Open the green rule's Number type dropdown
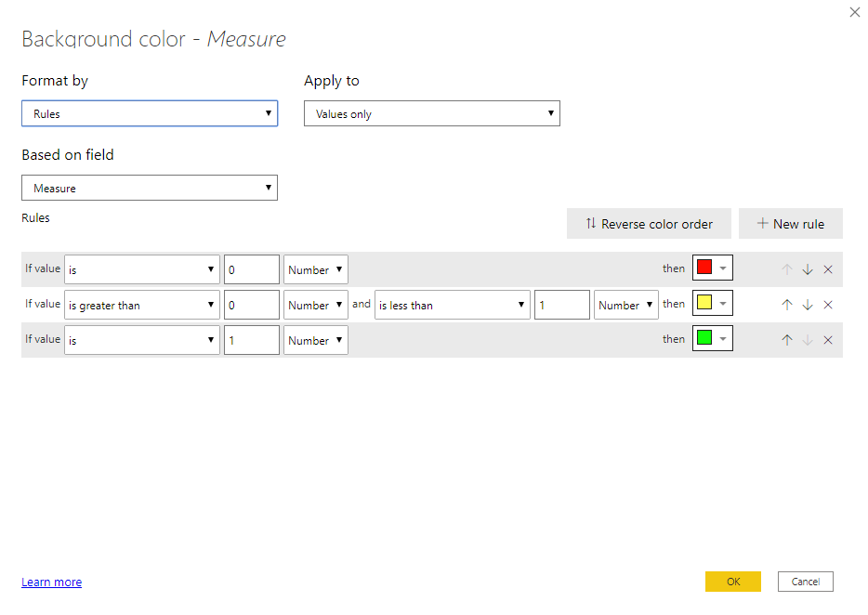This screenshot has width=868, height=615. (316, 340)
